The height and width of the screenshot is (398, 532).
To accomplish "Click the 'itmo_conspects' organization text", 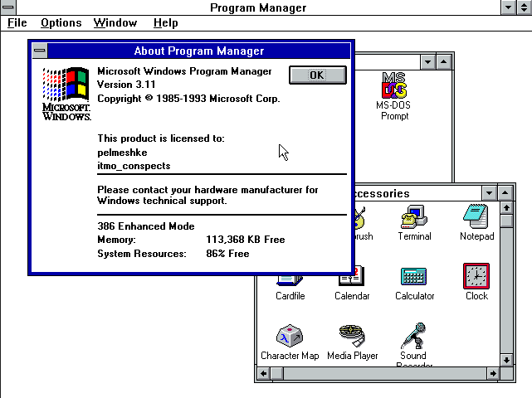I will (134, 166).
